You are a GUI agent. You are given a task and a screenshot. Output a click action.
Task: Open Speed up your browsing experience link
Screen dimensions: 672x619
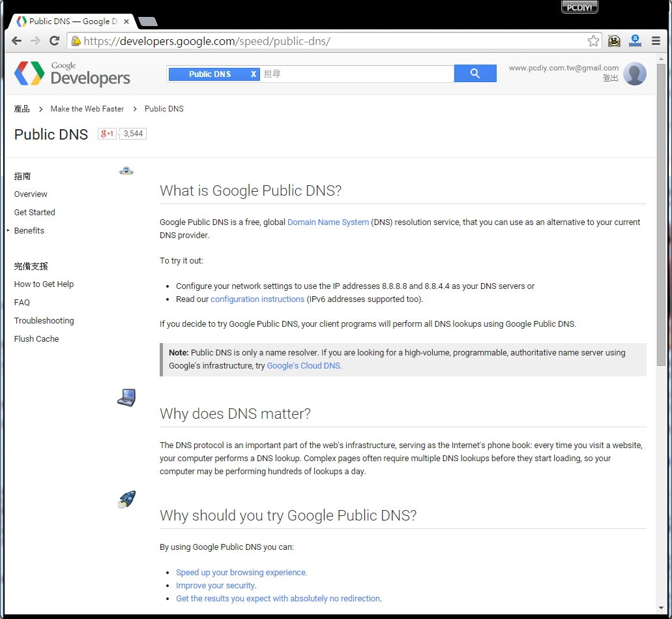click(x=241, y=572)
